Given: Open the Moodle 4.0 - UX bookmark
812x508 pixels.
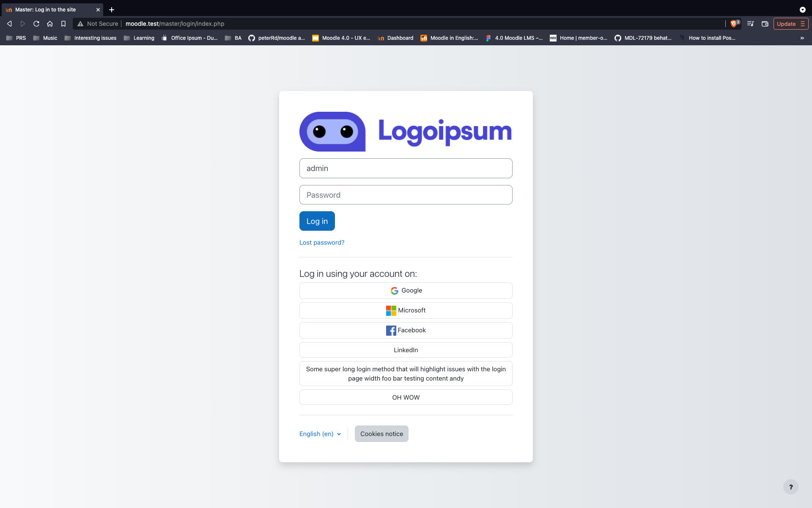Looking at the screenshot, I should click(x=341, y=38).
